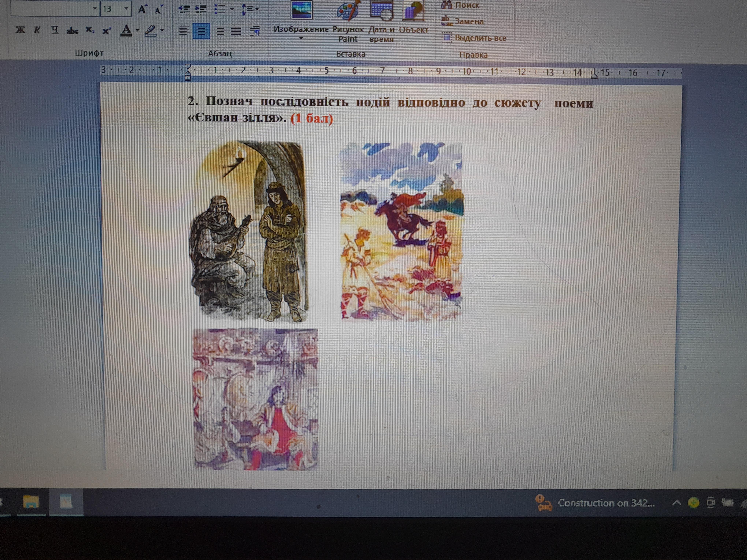Open the font family combo box

(55, 8)
